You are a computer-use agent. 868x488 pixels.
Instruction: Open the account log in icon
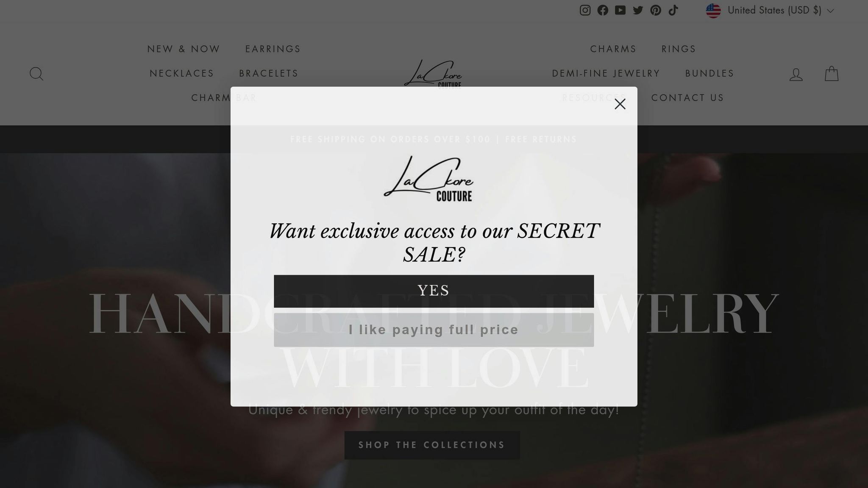(796, 75)
